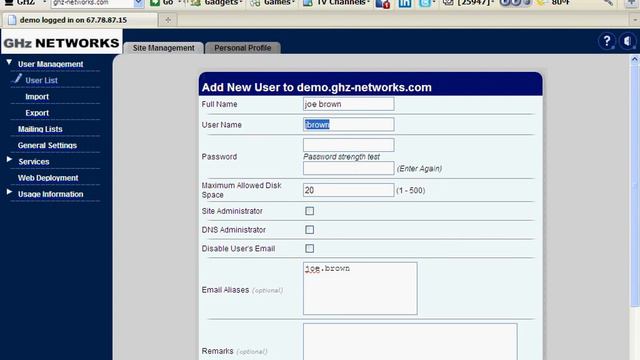
Task: Switch to the Site Management tab
Action: click(163, 48)
